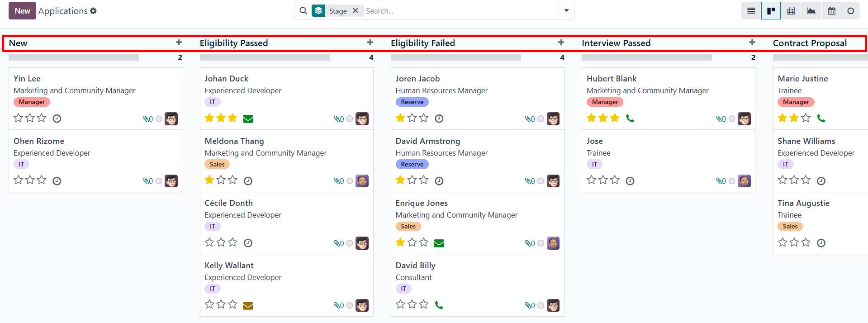Screen dimensions: 868x323
Task: Click Enrique Jones's email activity icon
Action: pos(439,243)
